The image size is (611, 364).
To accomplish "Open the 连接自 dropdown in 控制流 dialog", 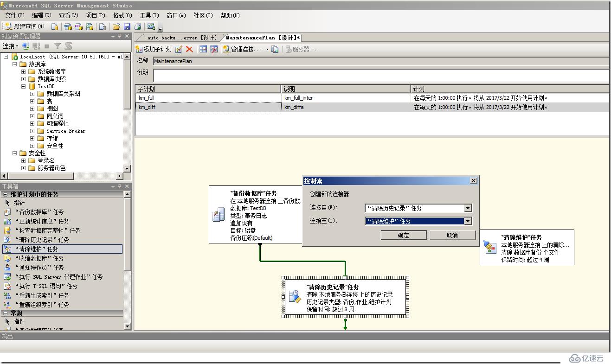I will click(468, 208).
